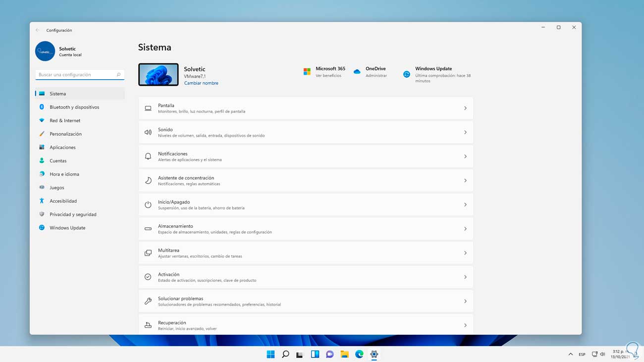Click Ver beneficios under Microsoft 365

(x=328, y=76)
